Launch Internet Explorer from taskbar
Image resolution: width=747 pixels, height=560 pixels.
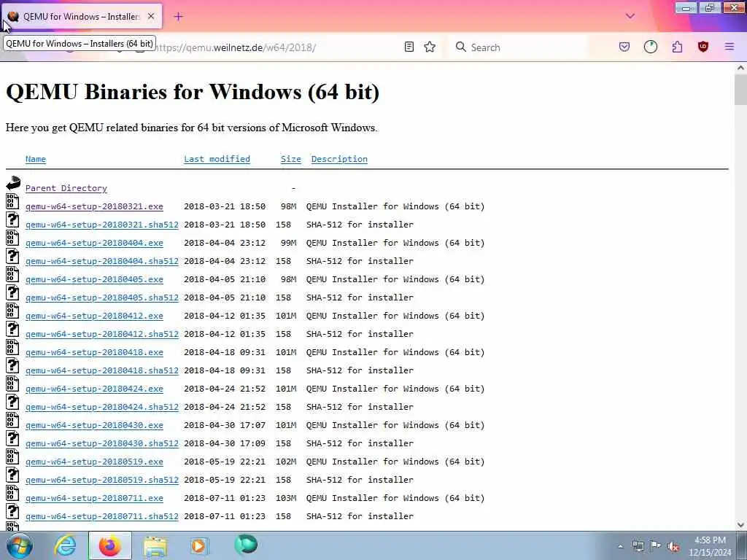[x=64, y=545]
